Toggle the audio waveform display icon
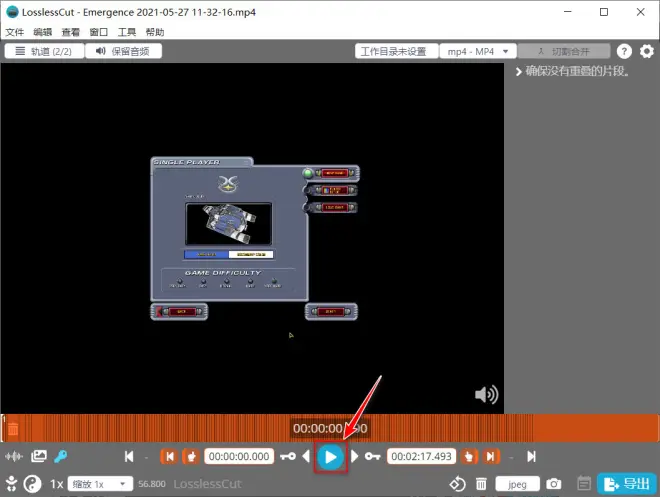This screenshot has height=497, width=660. [x=14, y=456]
